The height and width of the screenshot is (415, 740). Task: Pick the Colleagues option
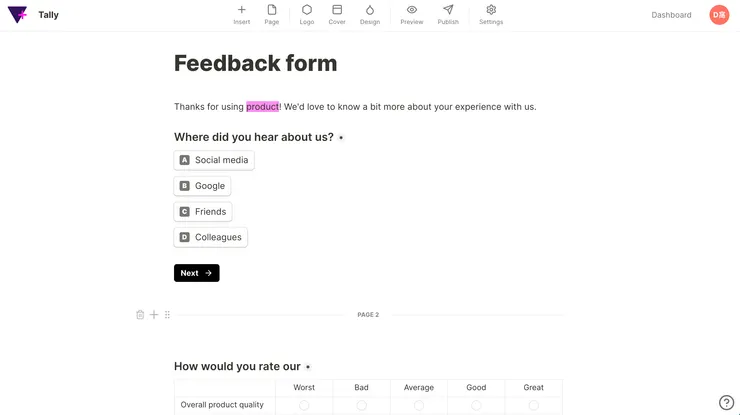pos(211,238)
